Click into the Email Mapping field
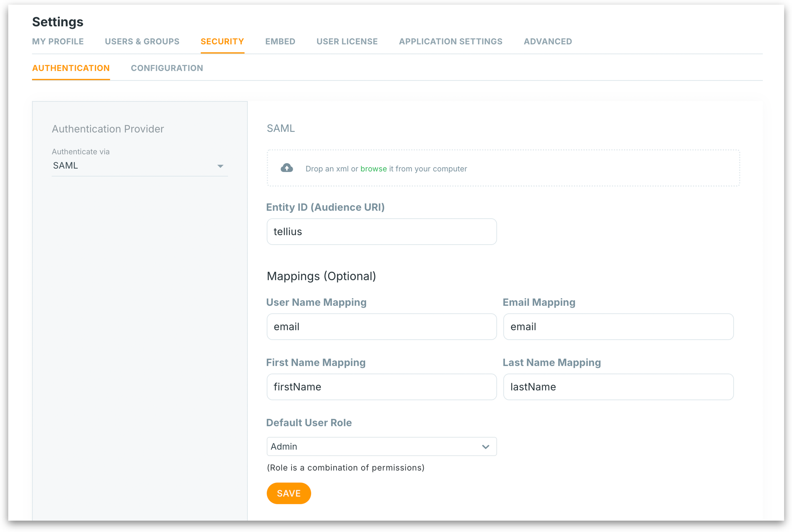This screenshot has width=792, height=532. tap(618, 327)
